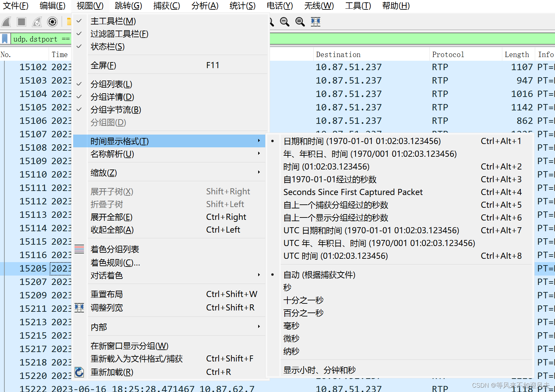This screenshot has width=555, height=392.
Task: Open the 缩放 submenu
Action: tap(103, 173)
